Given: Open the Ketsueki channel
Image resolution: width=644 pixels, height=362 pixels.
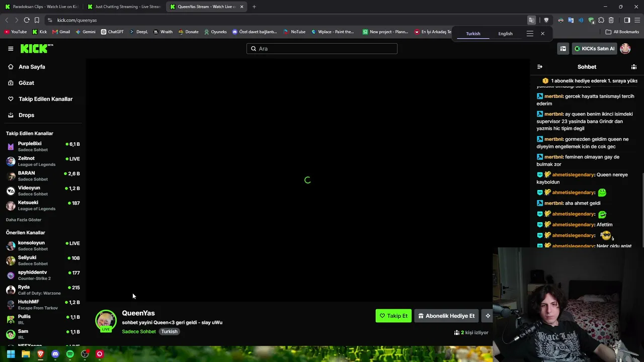Looking at the screenshot, I should (x=43, y=205).
